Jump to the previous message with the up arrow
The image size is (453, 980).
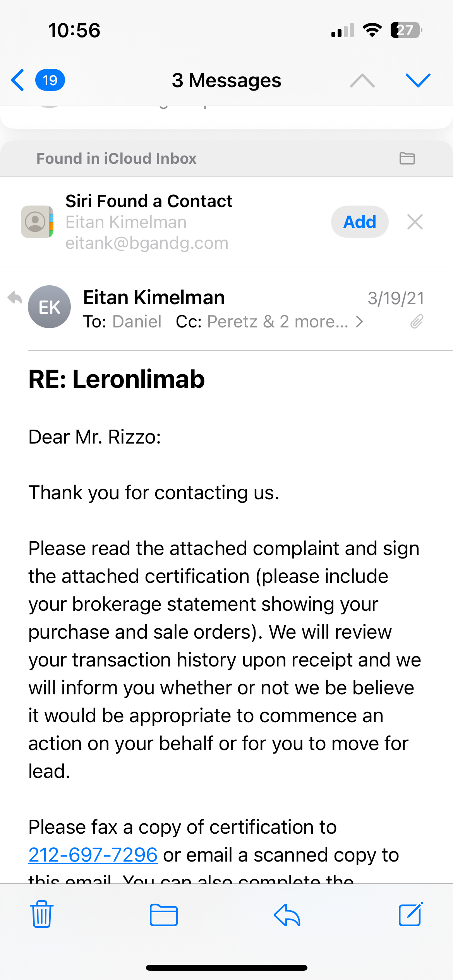tap(362, 81)
